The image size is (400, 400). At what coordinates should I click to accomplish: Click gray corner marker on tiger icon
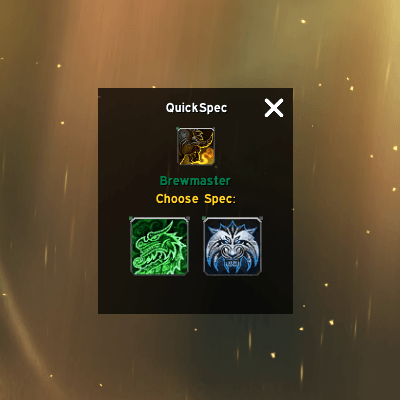(x=261, y=218)
